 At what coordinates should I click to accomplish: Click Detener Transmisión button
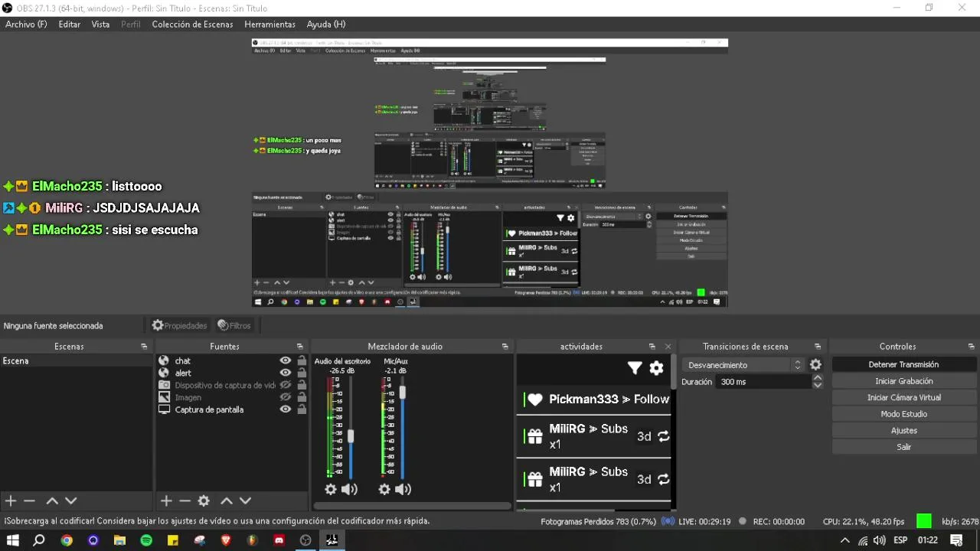coord(903,365)
